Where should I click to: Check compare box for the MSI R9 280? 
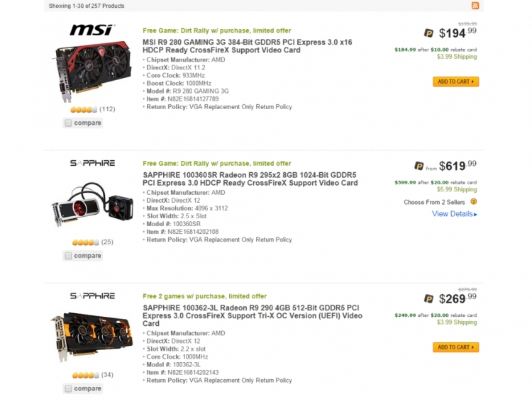(x=68, y=123)
